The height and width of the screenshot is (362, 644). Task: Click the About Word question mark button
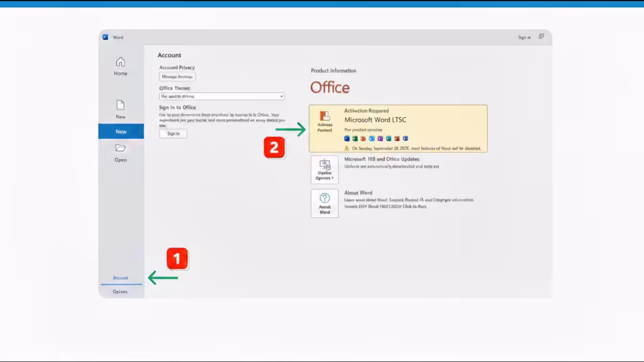[x=325, y=203]
